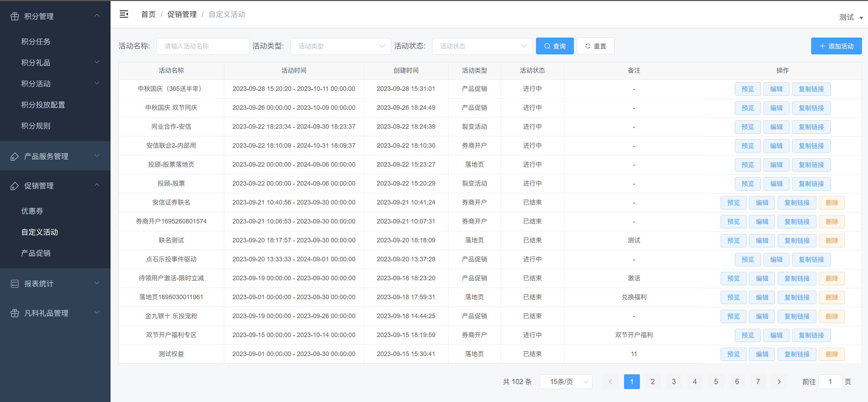The image size is (868, 402).
Task: Click the 前往 page number input
Action: click(x=830, y=382)
